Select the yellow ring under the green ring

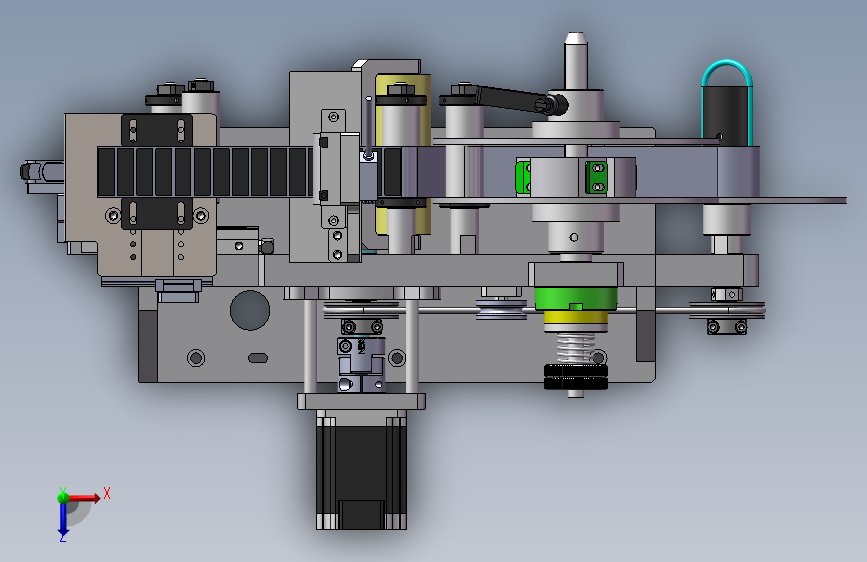[x=576, y=317]
